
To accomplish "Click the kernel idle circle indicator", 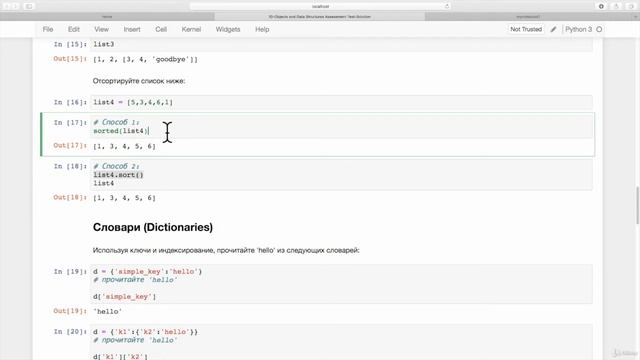I will (599, 29).
